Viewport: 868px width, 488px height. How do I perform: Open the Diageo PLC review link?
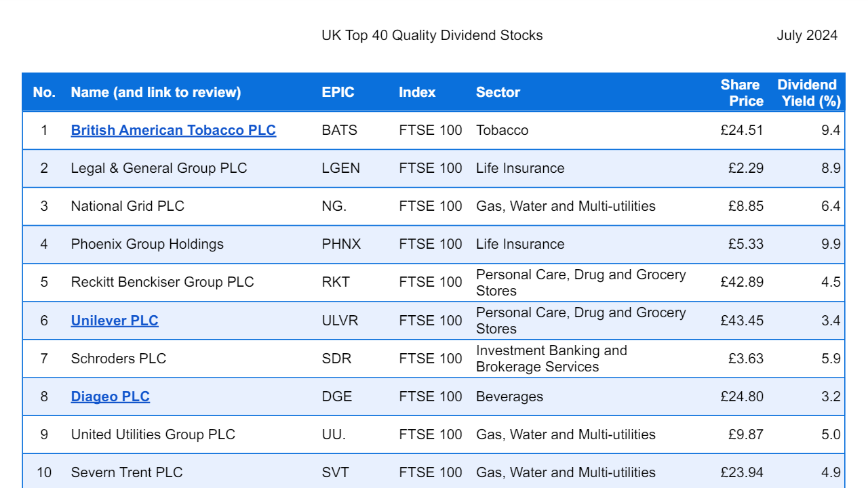pyautogui.click(x=111, y=396)
